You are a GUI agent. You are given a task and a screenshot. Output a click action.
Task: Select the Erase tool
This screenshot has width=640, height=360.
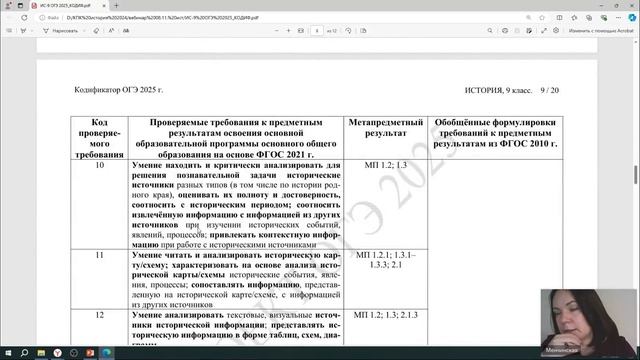96,31
